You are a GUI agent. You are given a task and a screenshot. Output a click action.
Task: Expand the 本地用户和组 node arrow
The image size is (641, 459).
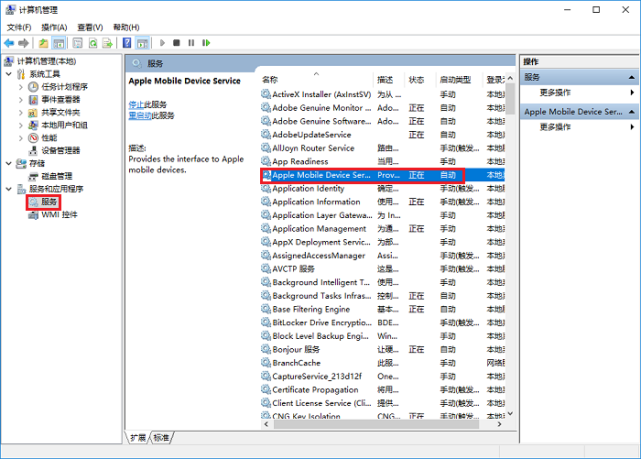[21, 125]
